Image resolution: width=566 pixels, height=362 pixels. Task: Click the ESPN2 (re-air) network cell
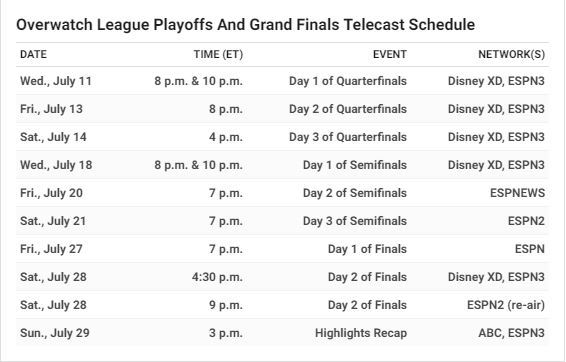pyautogui.click(x=506, y=305)
